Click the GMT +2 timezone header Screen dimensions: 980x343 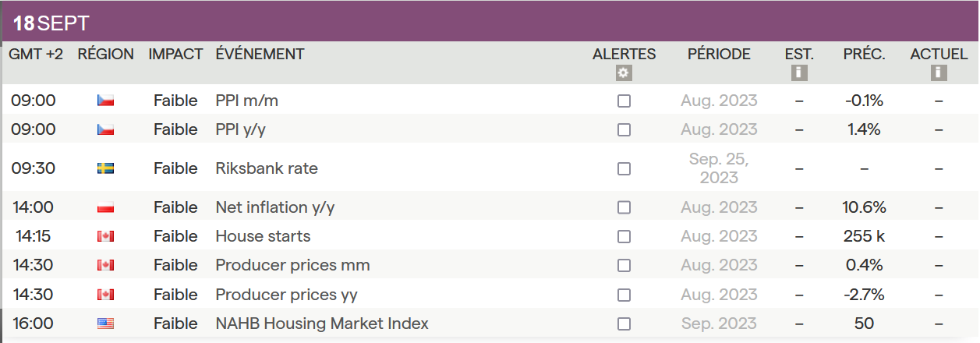tap(36, 54)
